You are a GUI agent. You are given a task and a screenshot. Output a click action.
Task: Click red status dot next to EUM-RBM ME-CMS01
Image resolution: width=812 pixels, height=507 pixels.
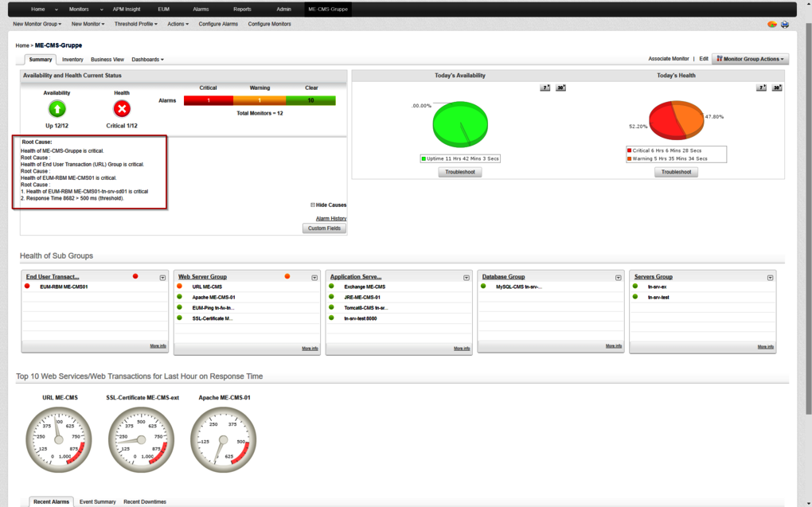point(27,287)
